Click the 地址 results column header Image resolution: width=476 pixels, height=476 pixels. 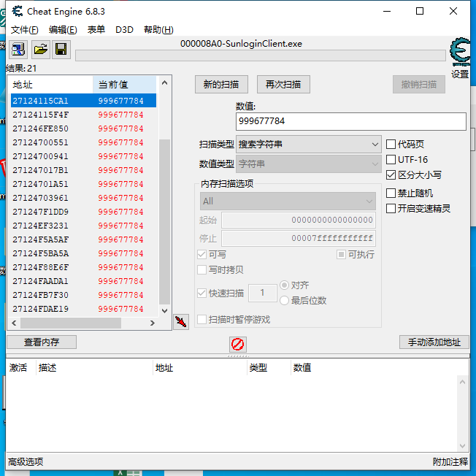coord(51,85)
